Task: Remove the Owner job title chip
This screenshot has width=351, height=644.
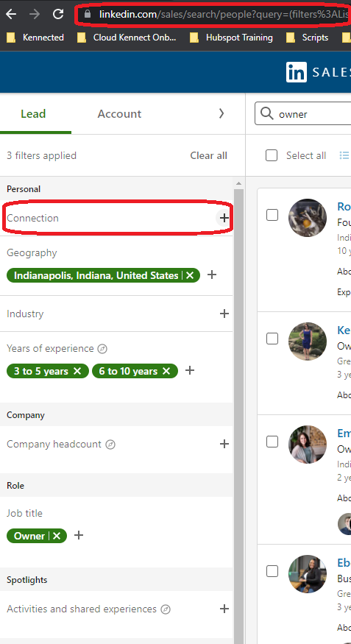Action: tap(57, 536)
